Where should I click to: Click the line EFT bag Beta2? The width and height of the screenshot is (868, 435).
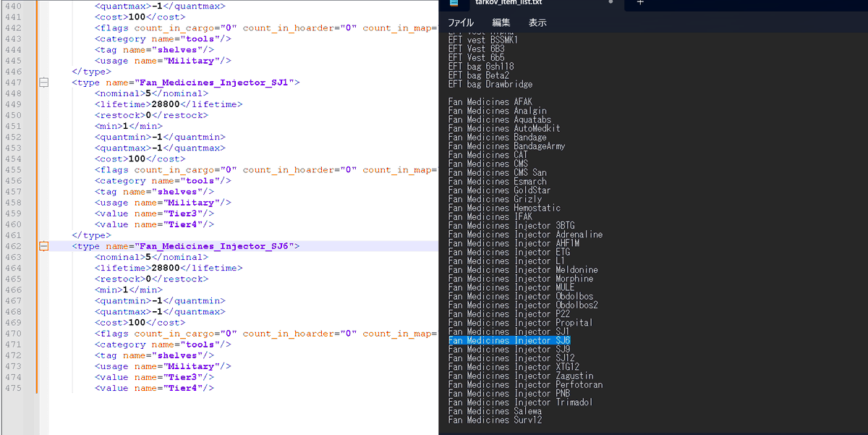coord(478,75)
